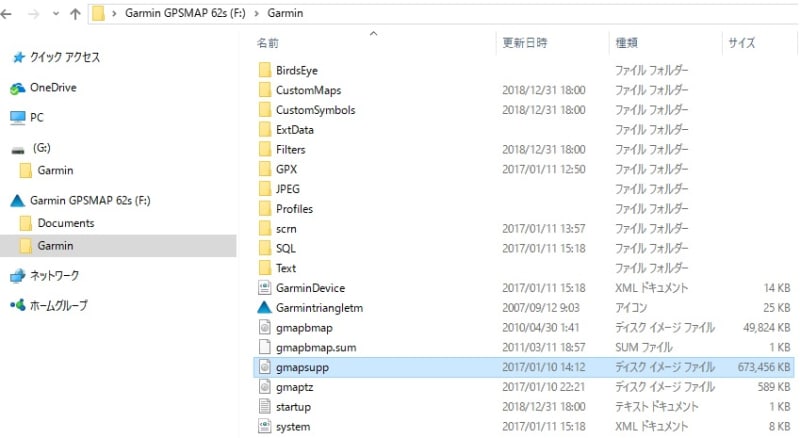Select the JPEG folder icon

pos(265,189)
